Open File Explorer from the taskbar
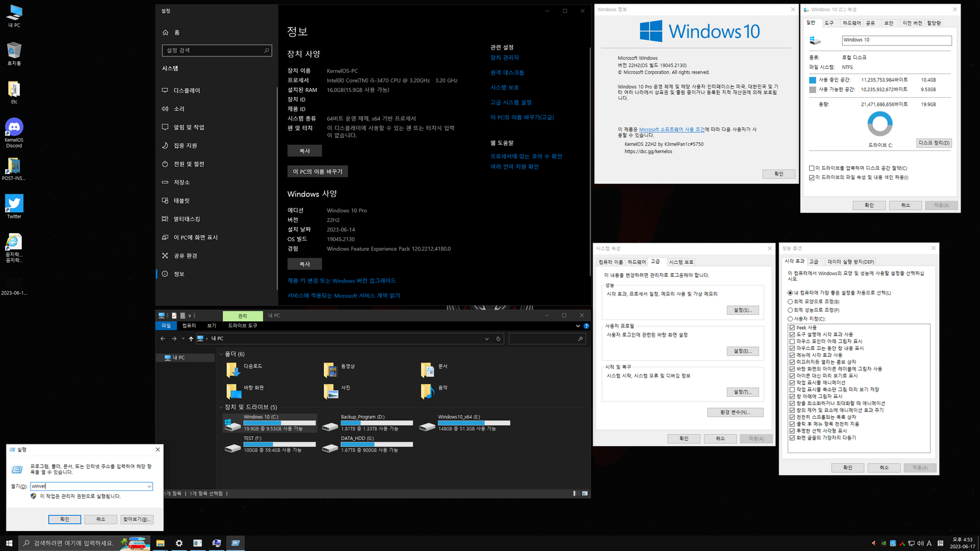This screenshot has width=980, height=551. pos(160,543)
